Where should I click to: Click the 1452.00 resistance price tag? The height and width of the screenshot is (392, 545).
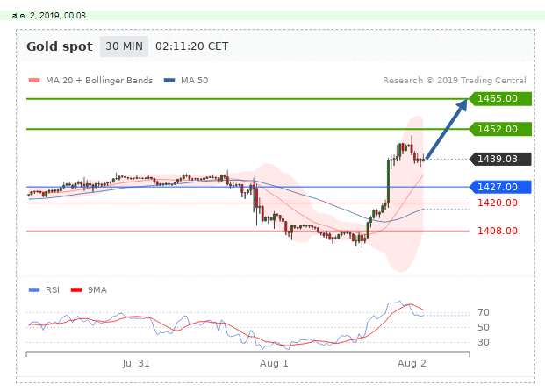click(500, 129)
